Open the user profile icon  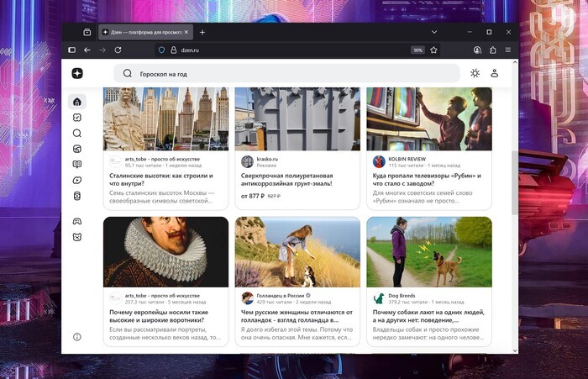[x=494, y=73]
